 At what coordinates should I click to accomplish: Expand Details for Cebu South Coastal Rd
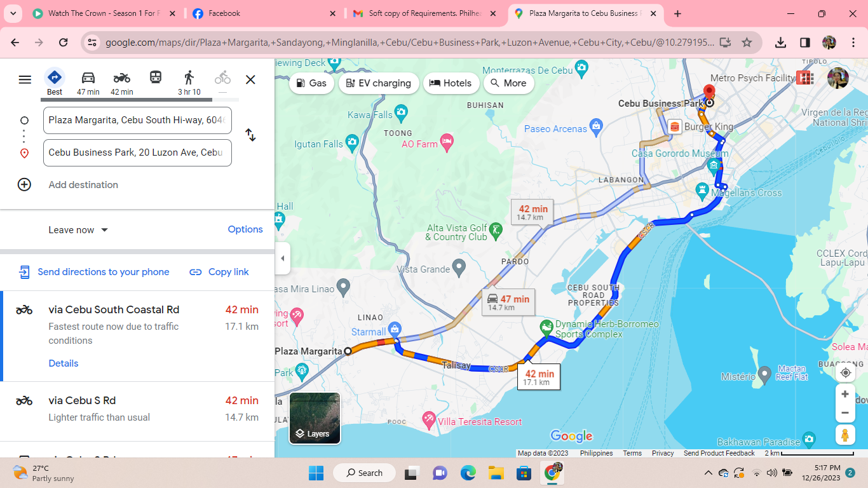64,363
